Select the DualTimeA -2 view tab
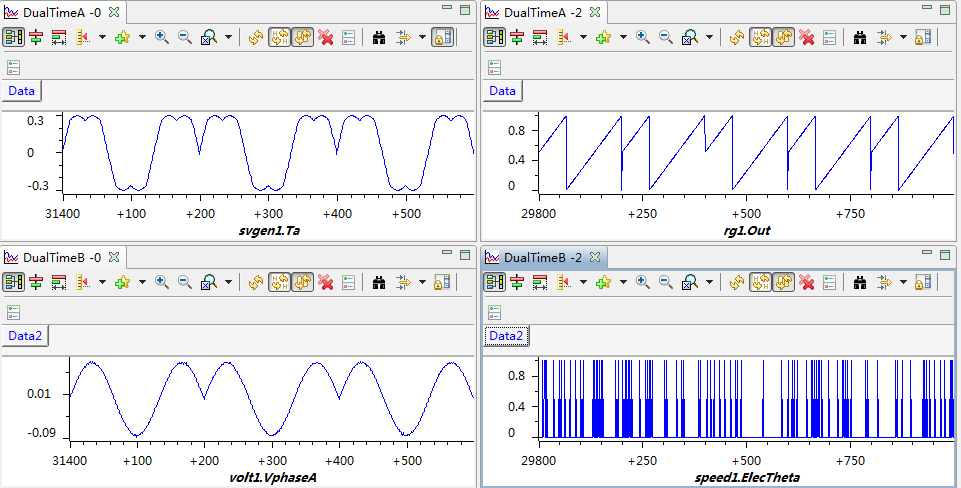This screenshot has height=488, width=961. (543, 12)
